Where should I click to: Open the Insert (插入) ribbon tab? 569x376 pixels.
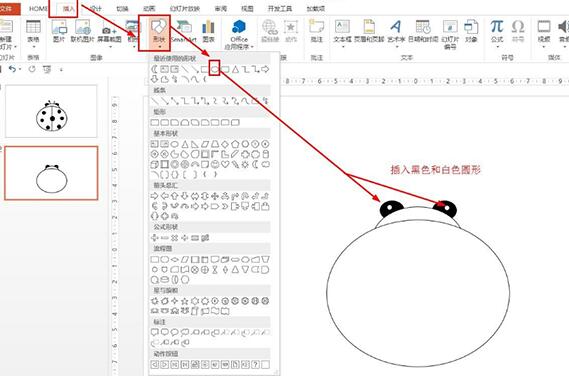coord(68,8)
